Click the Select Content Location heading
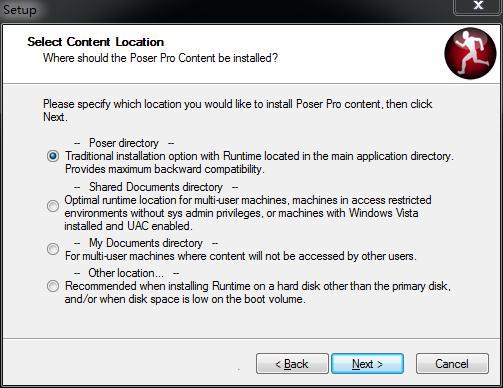This screenshot has width=503, height=388. [x=96, y=42]
